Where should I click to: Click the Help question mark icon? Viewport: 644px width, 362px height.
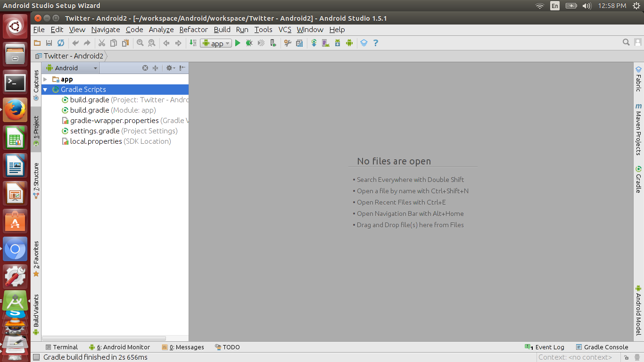tap(376, 43)
